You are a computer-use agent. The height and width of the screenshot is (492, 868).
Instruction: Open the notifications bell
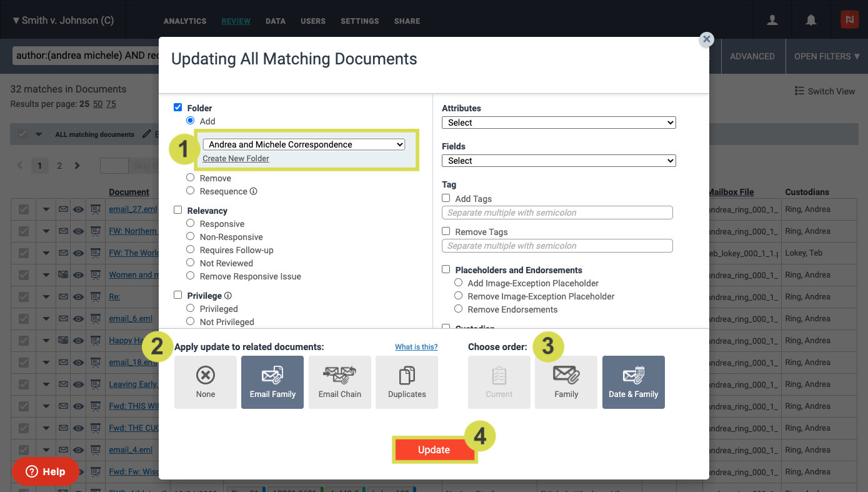point(811,20)
